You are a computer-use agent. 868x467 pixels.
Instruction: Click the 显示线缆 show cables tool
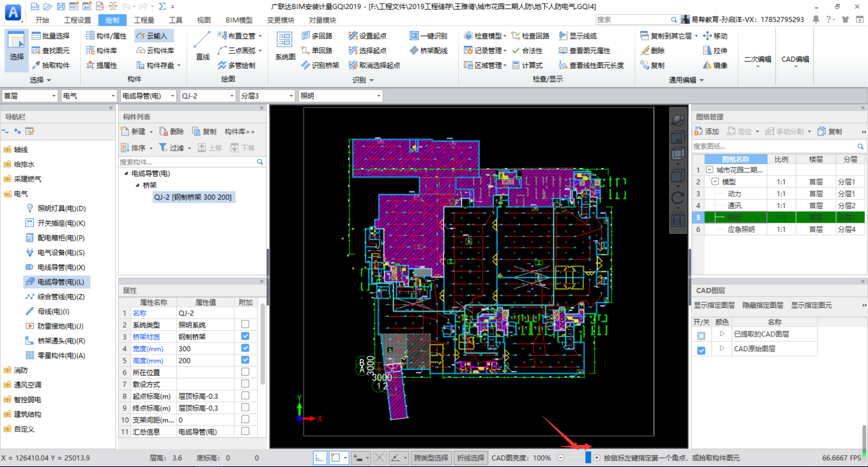[578, 36]
